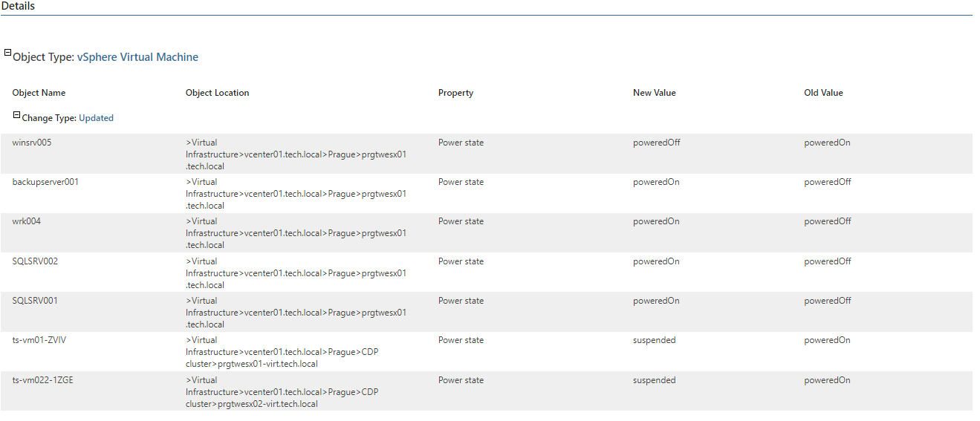Select the backupserver001 object name

click(45, 182)
